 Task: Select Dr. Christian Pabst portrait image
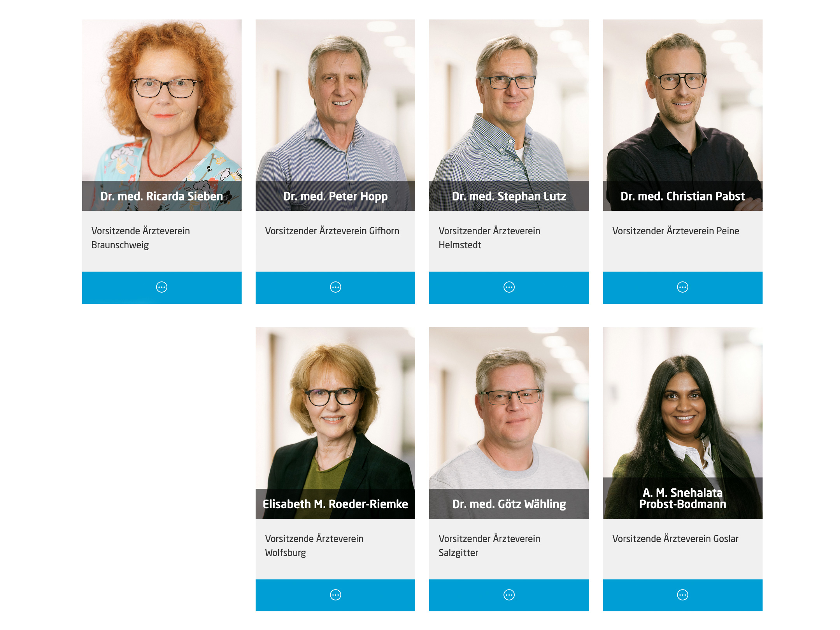[682, 115]
